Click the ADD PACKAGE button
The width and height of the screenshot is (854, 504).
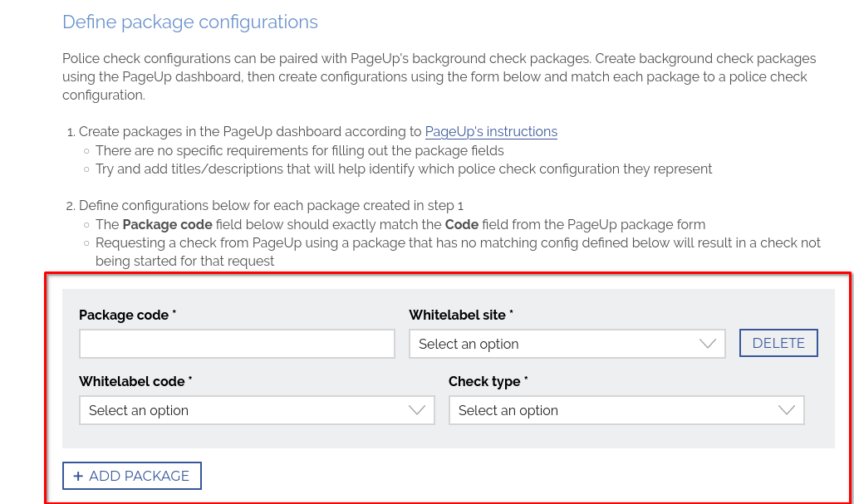132,476
